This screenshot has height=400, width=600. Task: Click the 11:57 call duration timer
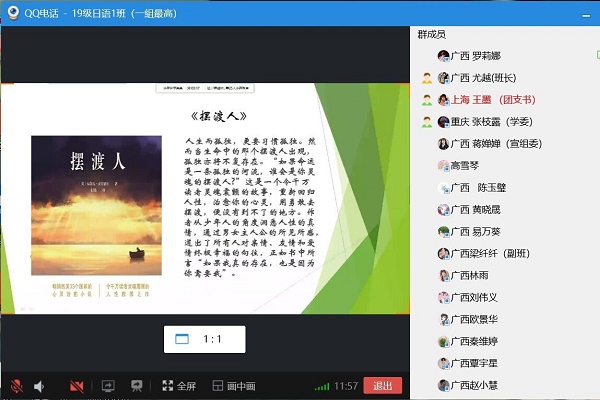click(346, 386)
